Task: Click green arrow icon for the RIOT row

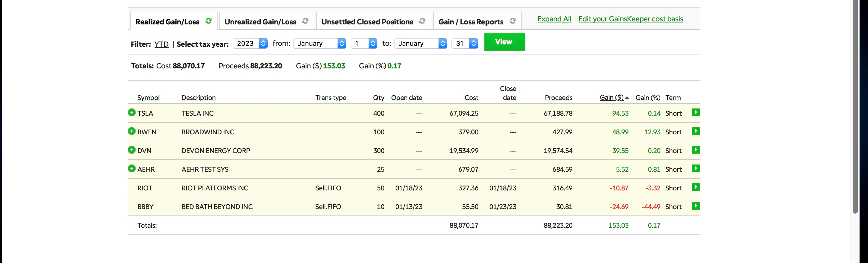Action: [696, 187]
